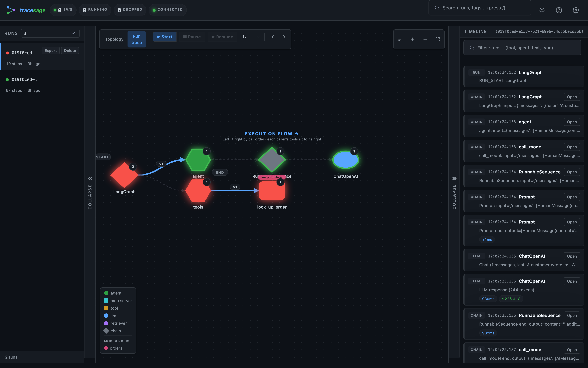Click the tool yellow legend swatch
Image resolution: width=588 pixels, height=368 pixels.
click(x=106, y=308)
